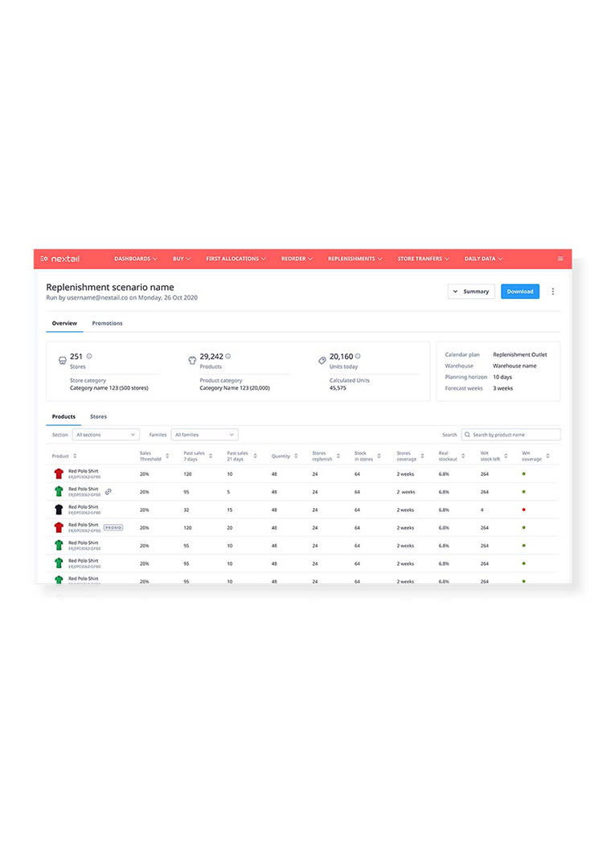Expand the Summary button
Screen dimensions: 611x868
pyautogui.click(x=471, y=292)
